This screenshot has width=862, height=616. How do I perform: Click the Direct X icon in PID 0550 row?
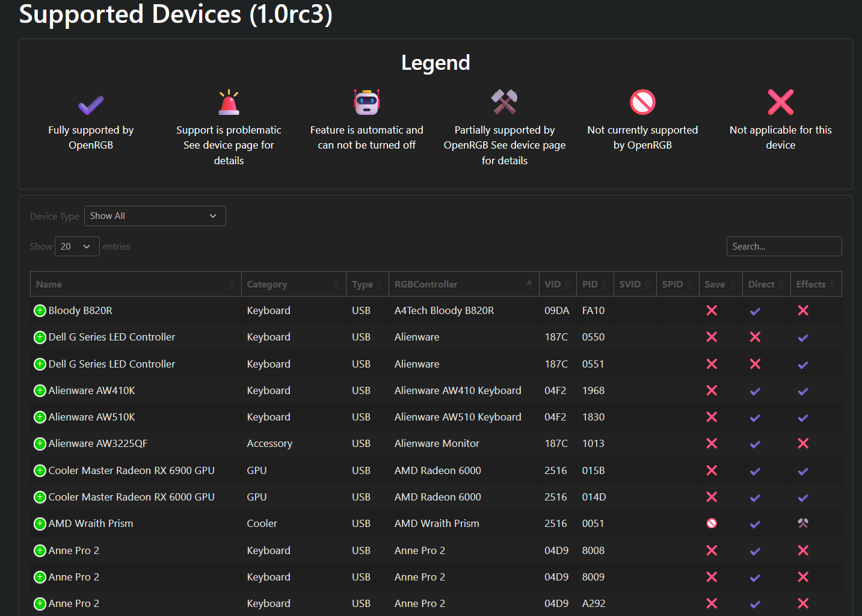(755, 337)
